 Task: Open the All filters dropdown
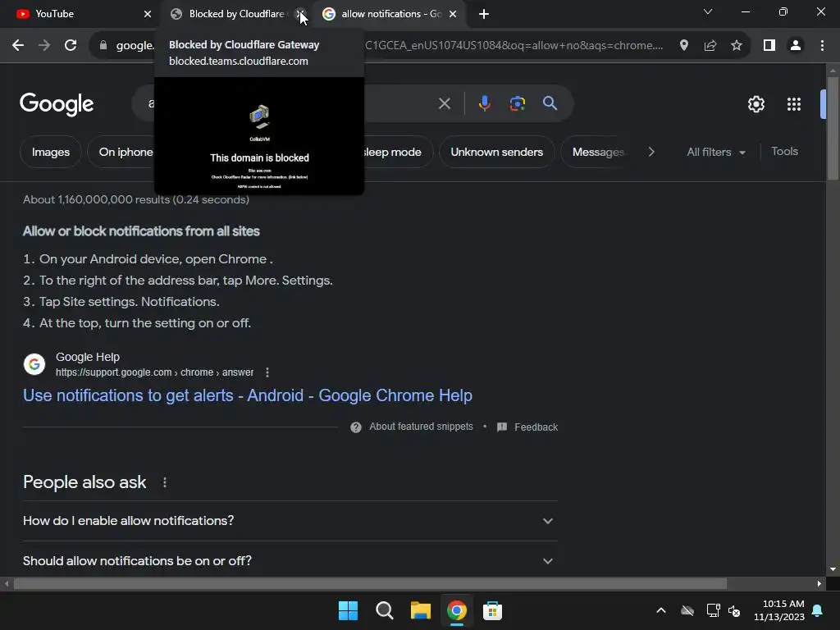pos(715,152)
